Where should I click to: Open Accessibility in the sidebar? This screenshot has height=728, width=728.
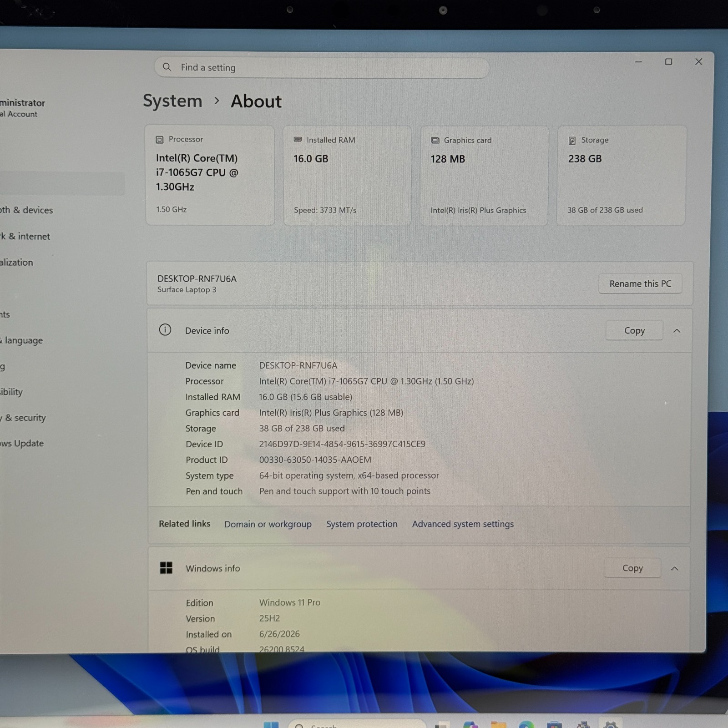pos(11,392)
